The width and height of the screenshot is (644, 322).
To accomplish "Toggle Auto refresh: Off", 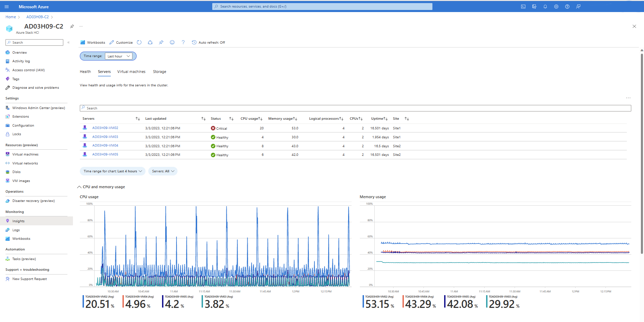I will tap(208, 42).
